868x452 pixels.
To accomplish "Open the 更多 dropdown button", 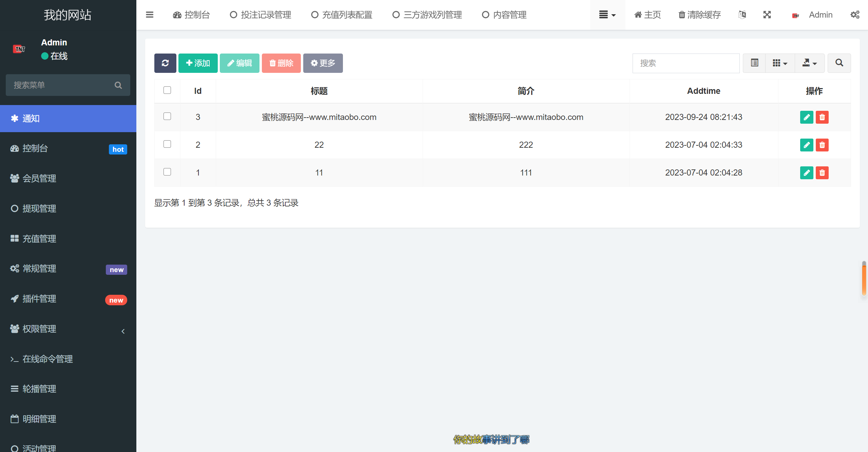I will pyautogui.click(x=323, y=63).
